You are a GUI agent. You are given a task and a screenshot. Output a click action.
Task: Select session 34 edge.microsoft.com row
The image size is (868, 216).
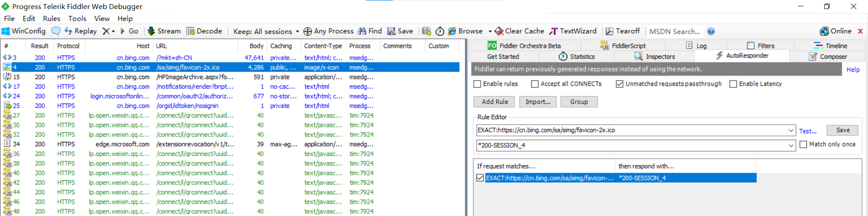(x=231, y=144)
